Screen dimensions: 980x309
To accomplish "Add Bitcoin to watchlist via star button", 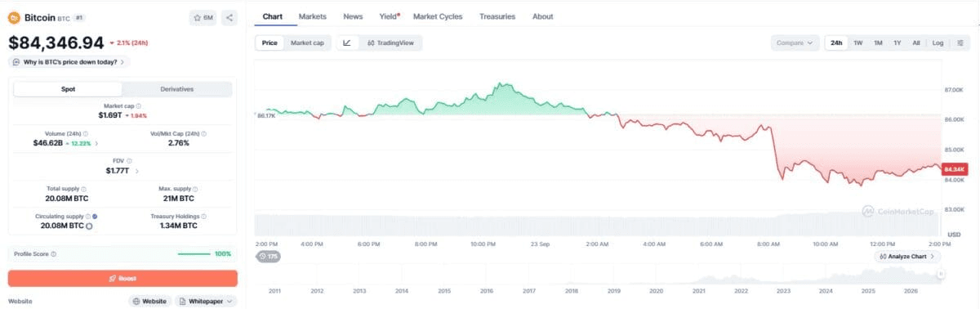I will click(203, 17).
